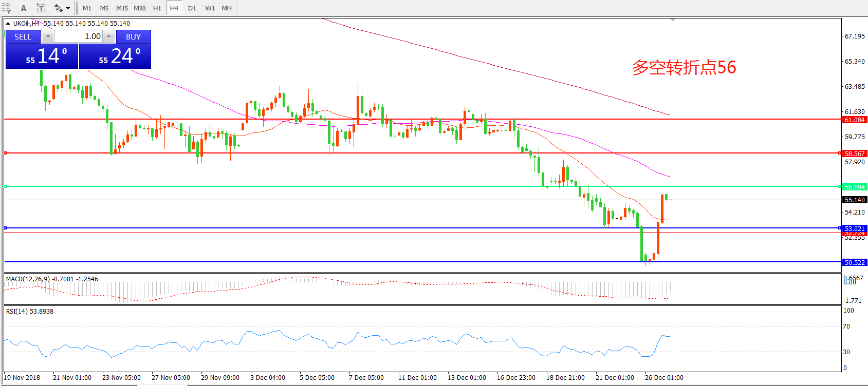
Task: Open the arrows tool dropdown
Action: coord(68,8)
